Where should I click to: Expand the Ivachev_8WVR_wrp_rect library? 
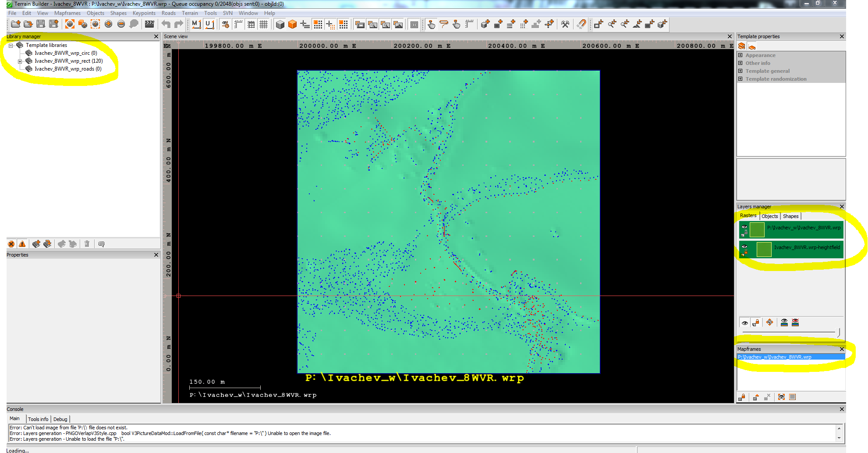pyautogui.click(x=20, y=61)
